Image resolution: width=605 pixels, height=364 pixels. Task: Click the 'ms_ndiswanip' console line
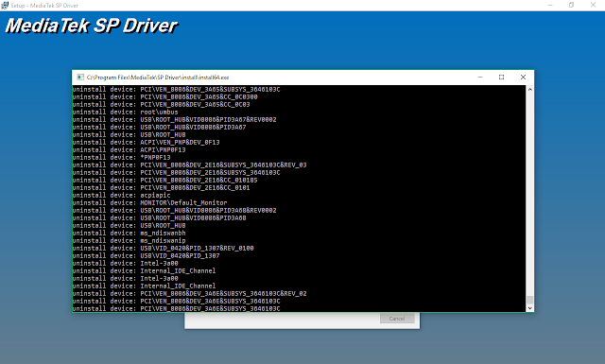tap(130, 240)
